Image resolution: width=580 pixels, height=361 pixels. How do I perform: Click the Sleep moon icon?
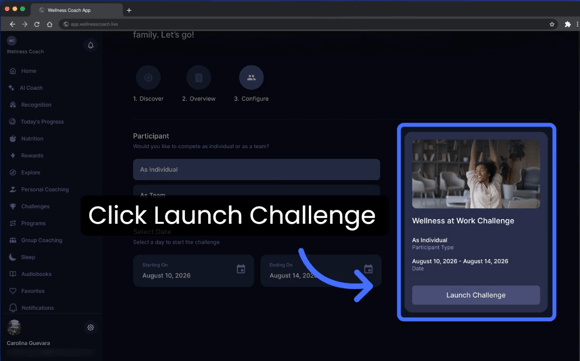click(13, 257)
